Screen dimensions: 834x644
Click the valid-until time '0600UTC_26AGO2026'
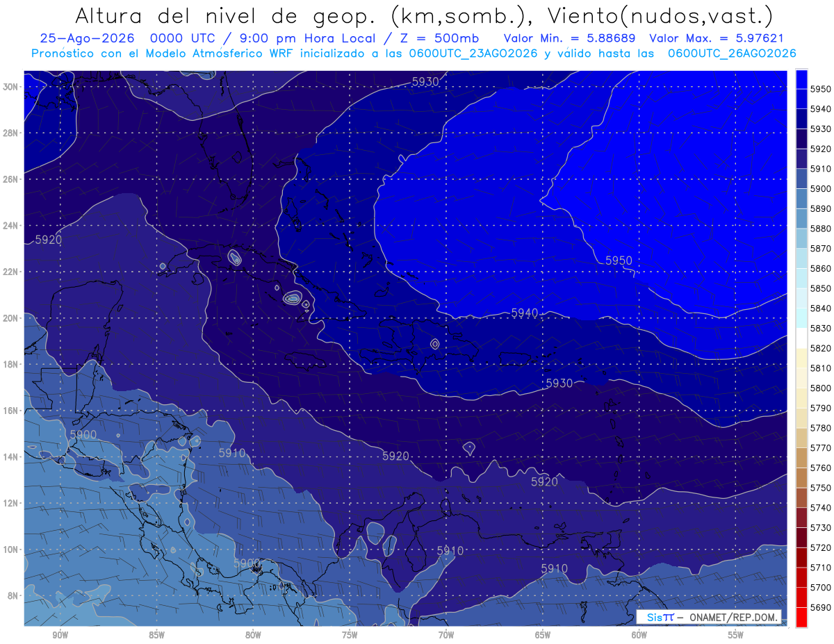[x=732, y=53]
